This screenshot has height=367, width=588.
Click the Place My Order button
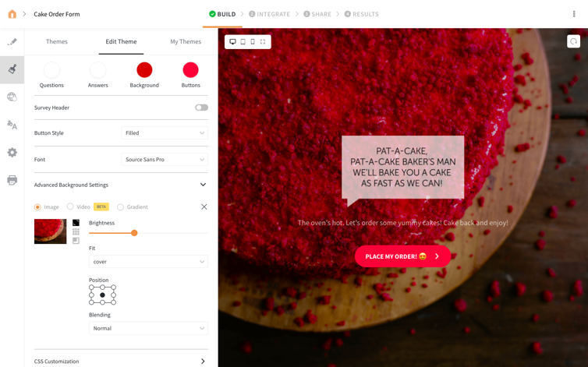coord(402,256)
